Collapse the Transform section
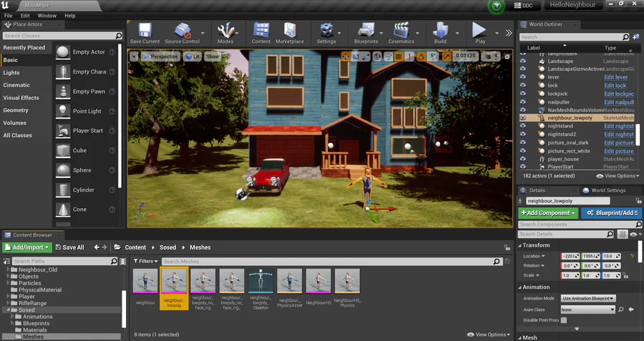This screenshot has width=644, height=341. [x=520, y=245]
